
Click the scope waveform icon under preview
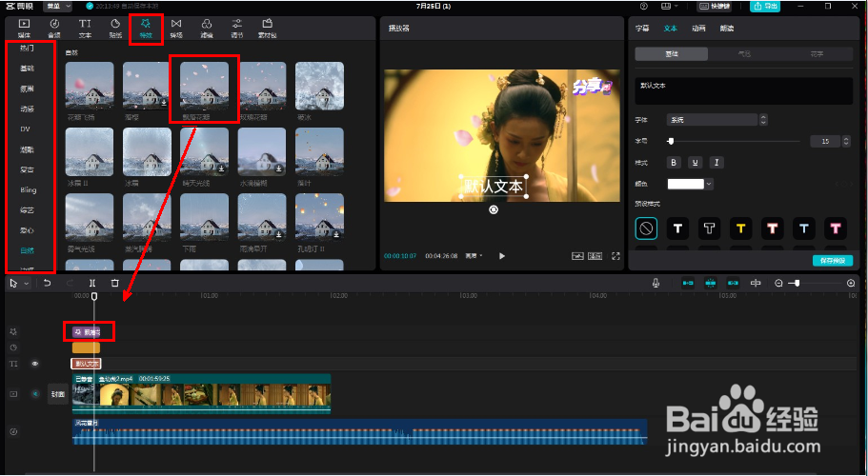pyautogui.click(x=578, y=256)
